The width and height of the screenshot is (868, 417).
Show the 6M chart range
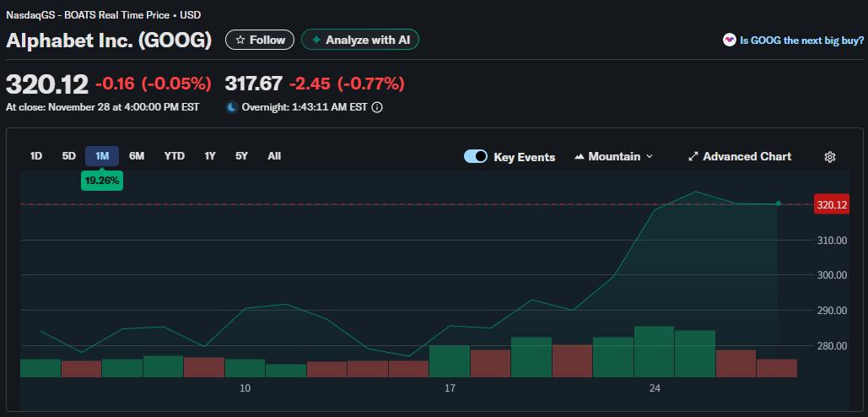137,156
